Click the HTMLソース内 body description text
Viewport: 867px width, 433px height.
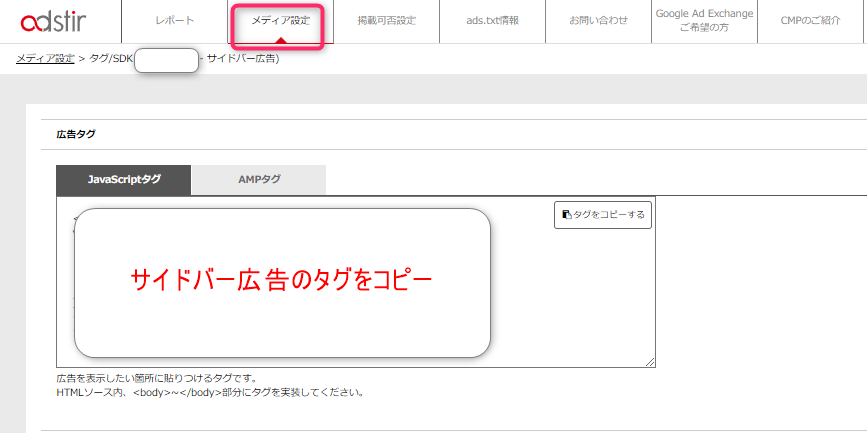pos(210,392)
